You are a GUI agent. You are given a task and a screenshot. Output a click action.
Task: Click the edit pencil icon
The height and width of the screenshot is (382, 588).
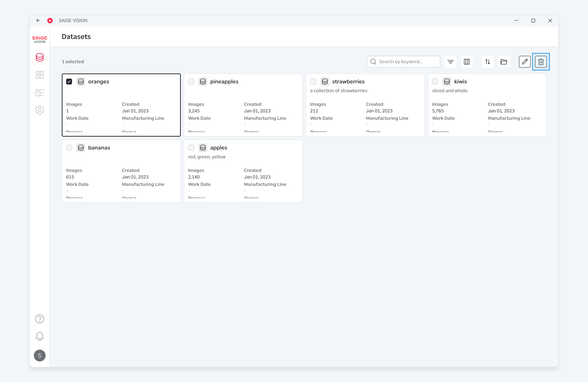[x=524, y=62]
